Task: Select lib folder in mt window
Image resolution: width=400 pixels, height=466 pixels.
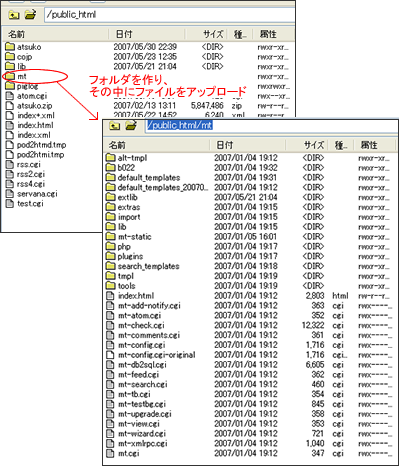Action: point(116,227)
